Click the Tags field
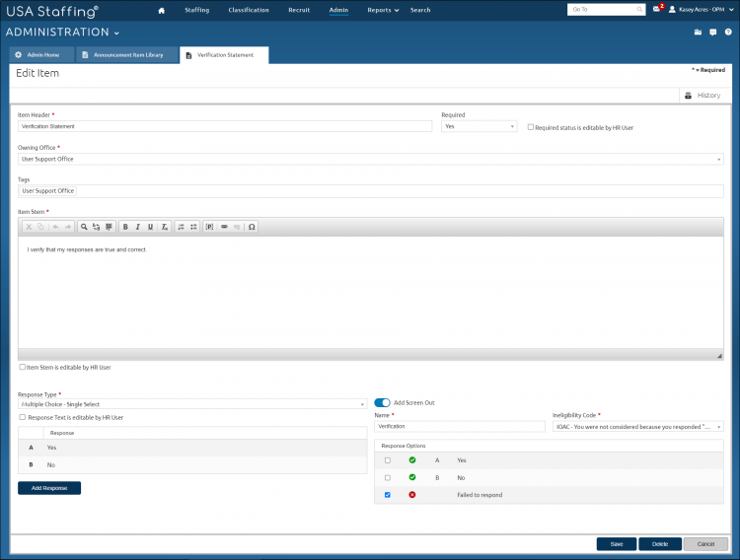Viewport: 740px width, 560px height. tap(370, 191)
